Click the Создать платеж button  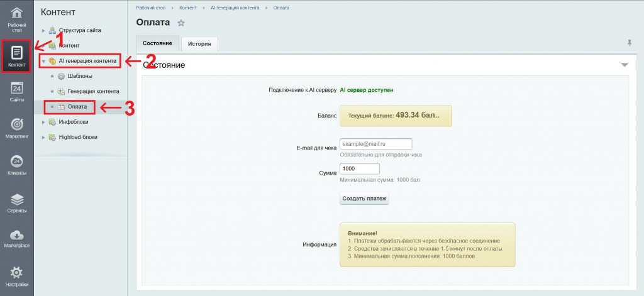[365, 199]
